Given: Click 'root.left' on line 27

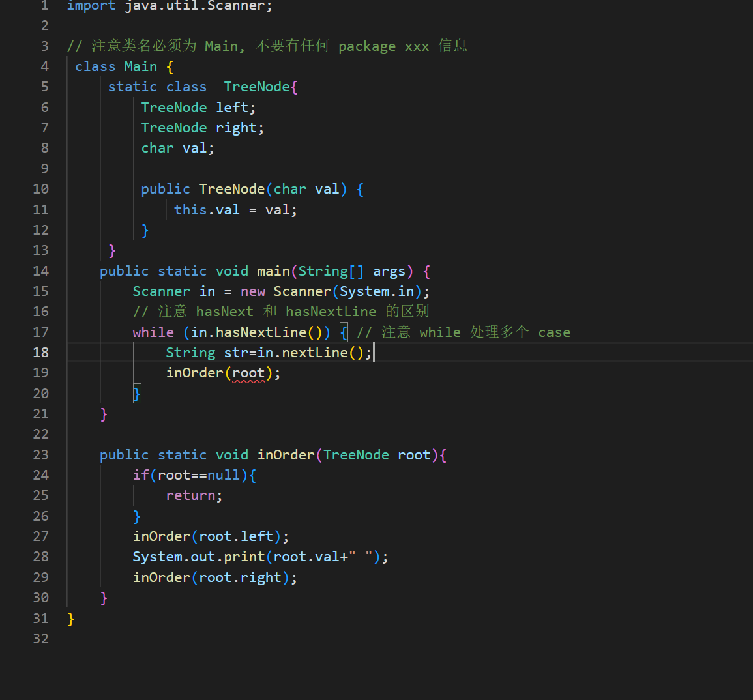Looking at the screenshot, I should click(236, 536).
